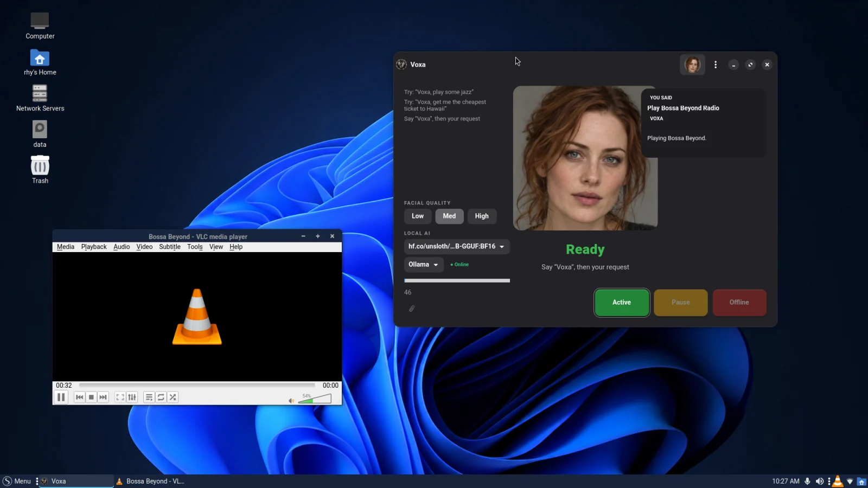Click the Voxa attachment paperclip icon

click(412, 309)
